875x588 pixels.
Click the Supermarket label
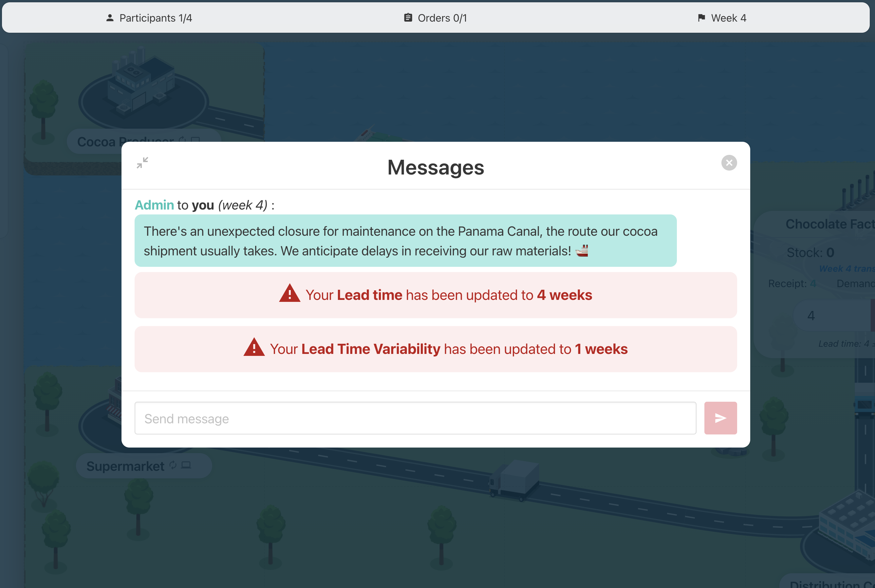coord(125,466)
